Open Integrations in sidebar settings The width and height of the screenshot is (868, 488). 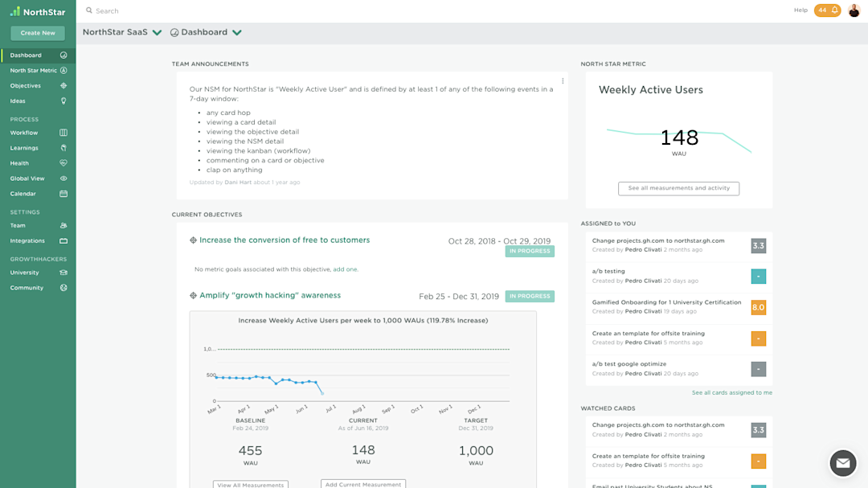point(39,241)
